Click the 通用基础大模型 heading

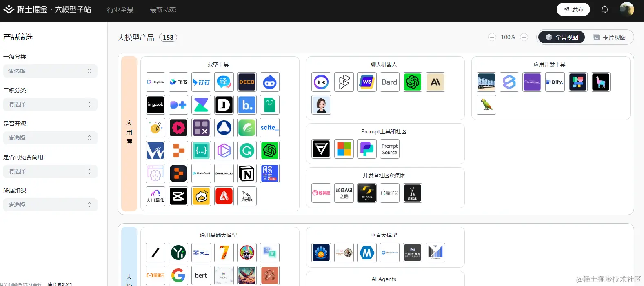pos(218,235)
